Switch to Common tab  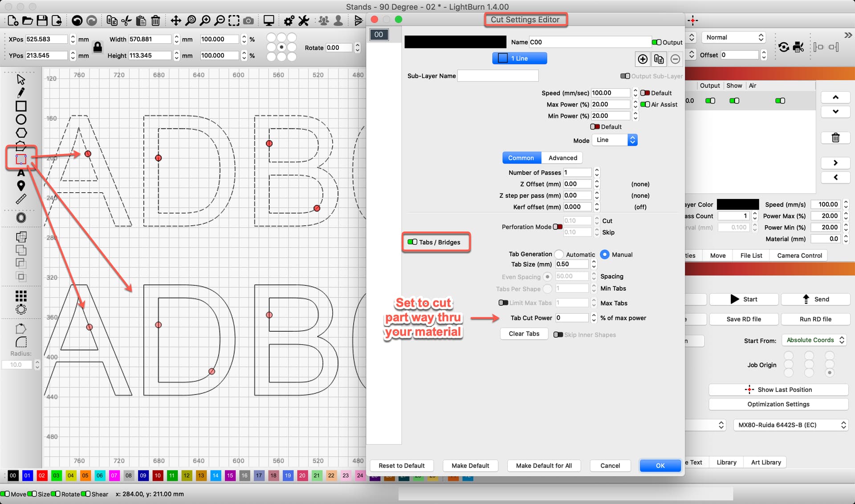click(x=521, y=158)
